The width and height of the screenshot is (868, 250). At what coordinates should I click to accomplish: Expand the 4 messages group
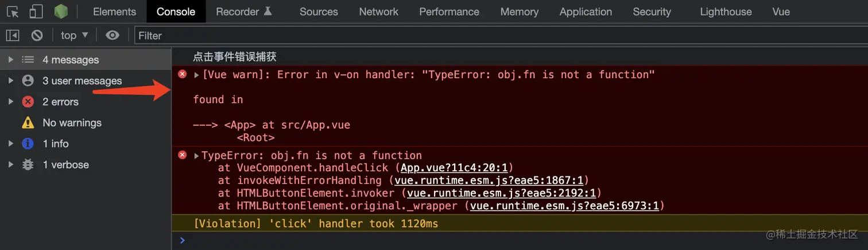click(10, 60)
